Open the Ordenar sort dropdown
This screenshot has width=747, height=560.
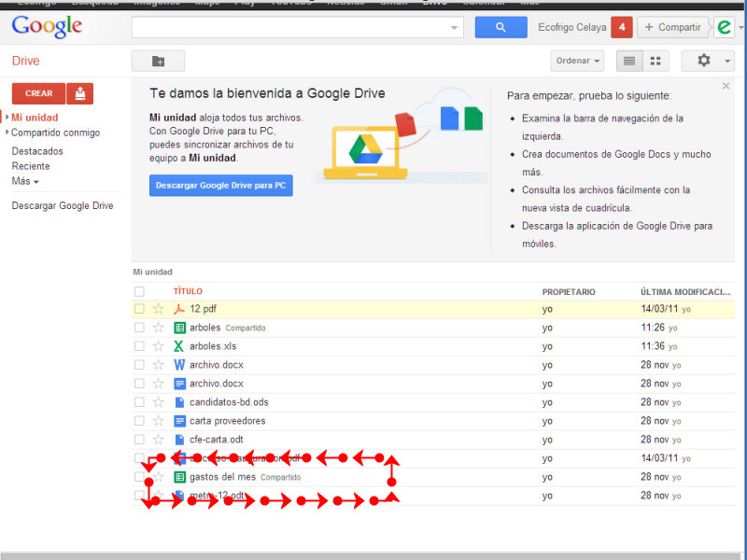pyautogui.click(x=577, y=61)
